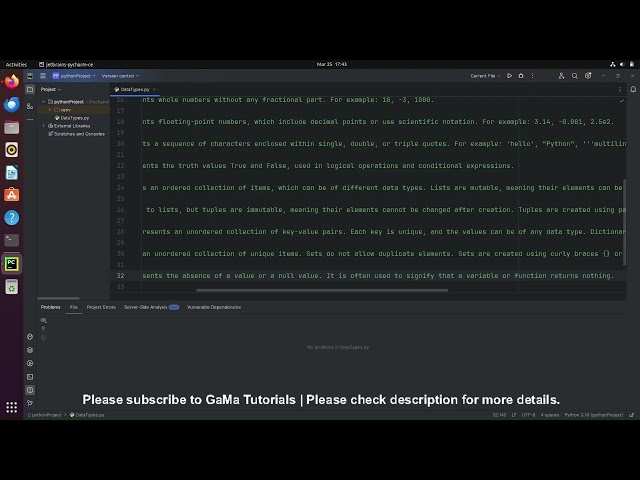This screenshot has height=480, width=640.
Task: Show more tool windows ellipsis in sidebar
Action: pyautogui.click(x=30, y=120)
